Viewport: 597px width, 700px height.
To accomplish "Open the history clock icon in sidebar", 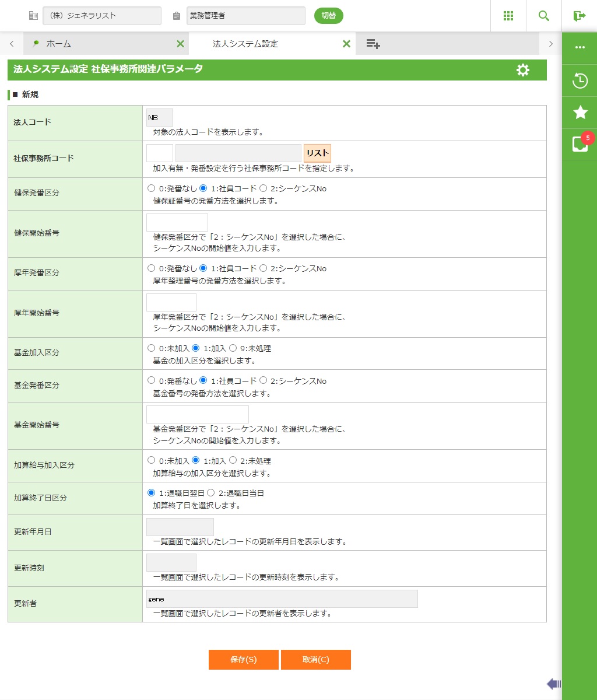I will click(580, 80).
